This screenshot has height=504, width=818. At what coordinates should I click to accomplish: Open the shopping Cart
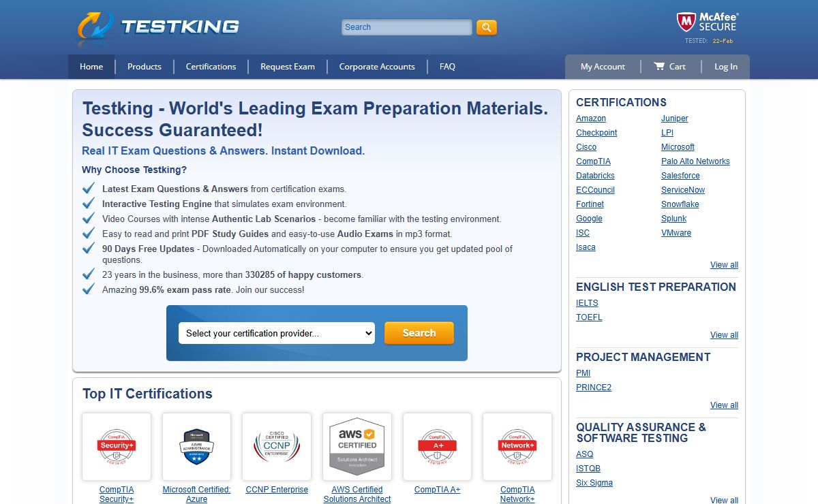tap(669, 67)
